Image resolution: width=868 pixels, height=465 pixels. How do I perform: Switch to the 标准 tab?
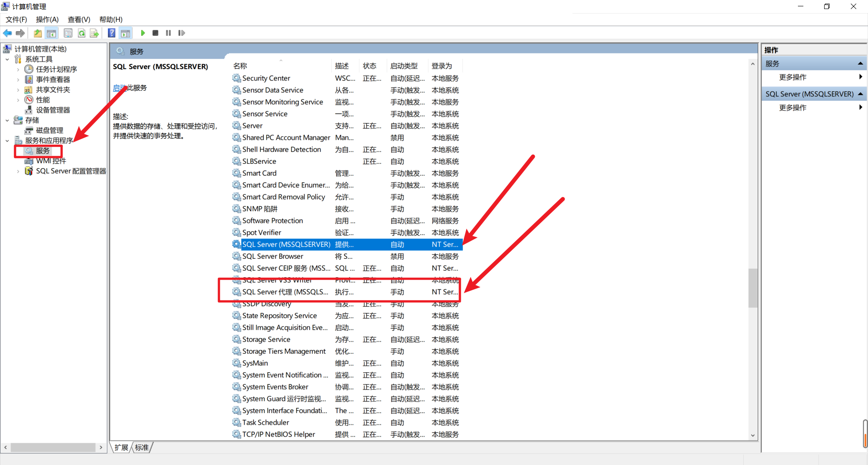(142, 447)
